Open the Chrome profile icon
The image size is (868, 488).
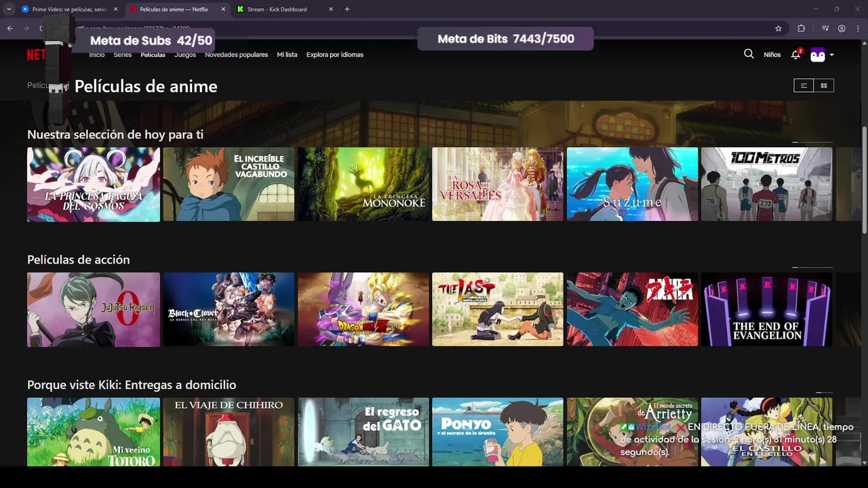[x=842, y=28]
